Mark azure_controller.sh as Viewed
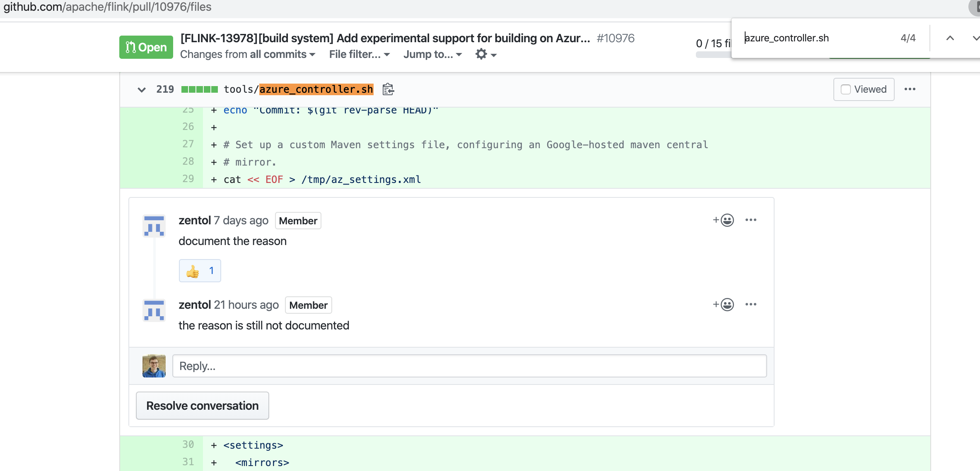 pyautogui.click(x=864, y=89)
